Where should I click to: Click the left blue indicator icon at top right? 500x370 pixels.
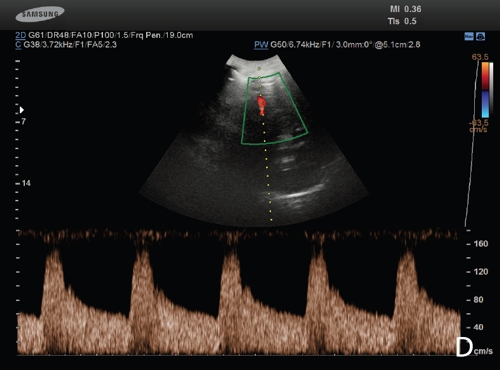click(469, 37)
